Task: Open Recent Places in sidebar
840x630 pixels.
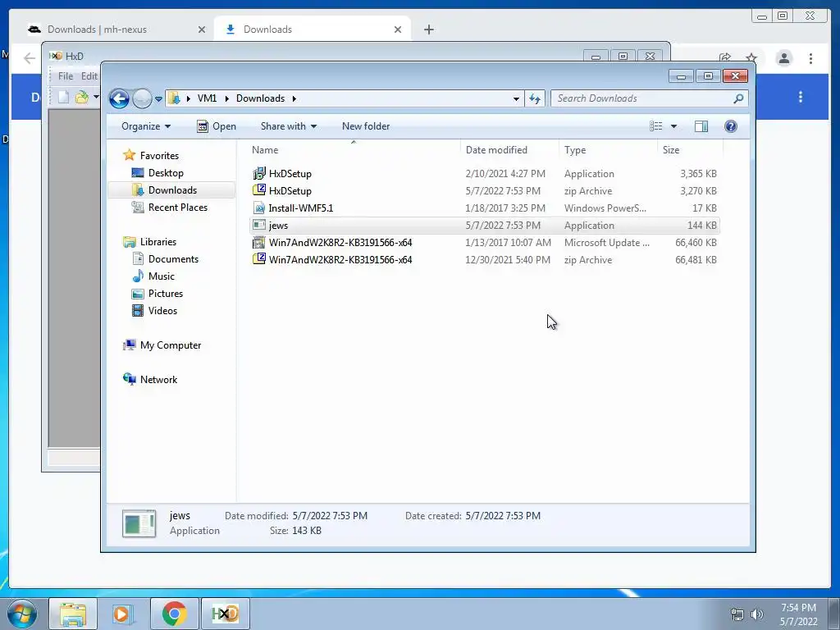Action: (x=177, y=208)
